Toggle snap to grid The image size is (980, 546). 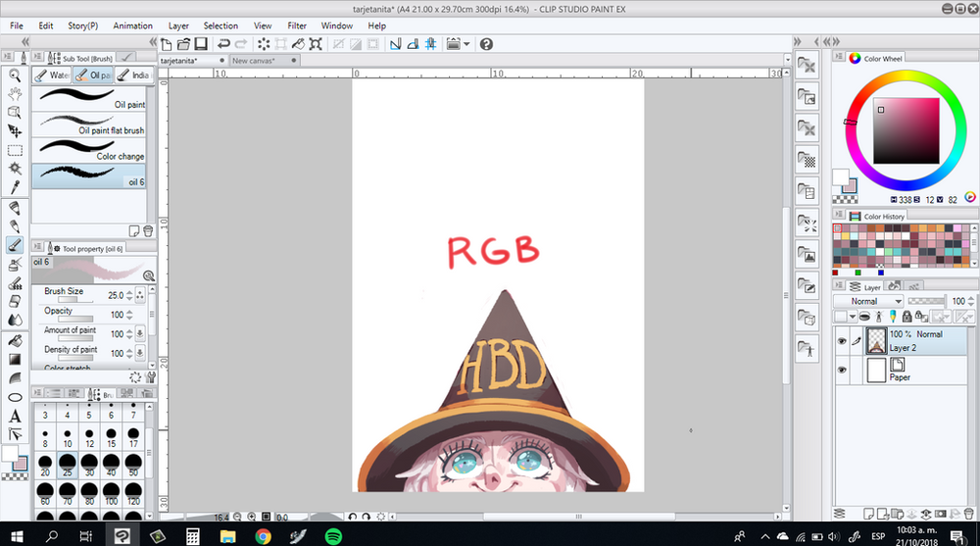click(x=430, y=44)
